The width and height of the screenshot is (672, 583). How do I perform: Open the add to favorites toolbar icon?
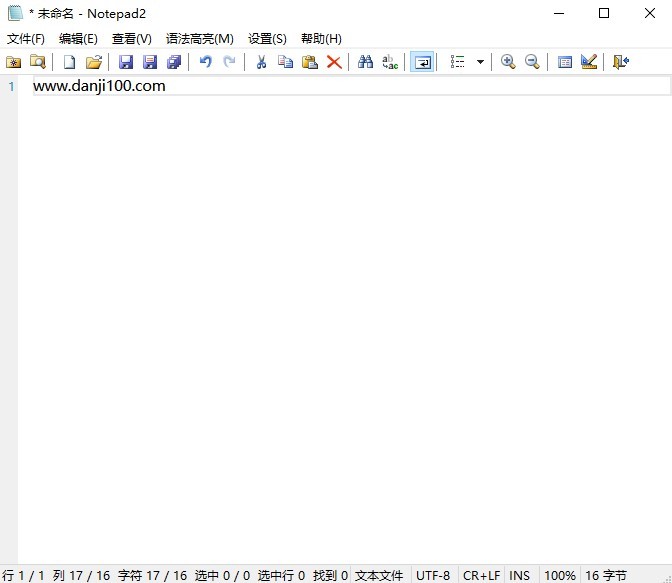pyautogui.click(x=14, y=62)
